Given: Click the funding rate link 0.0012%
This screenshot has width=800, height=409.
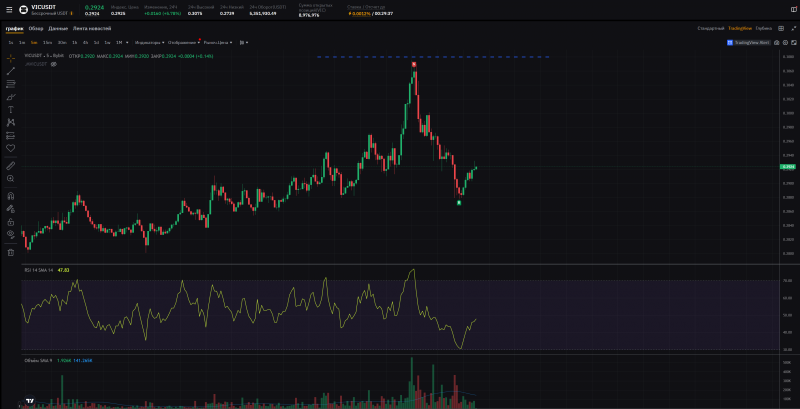Looking at the screenshot, I should tap(359, 13).
